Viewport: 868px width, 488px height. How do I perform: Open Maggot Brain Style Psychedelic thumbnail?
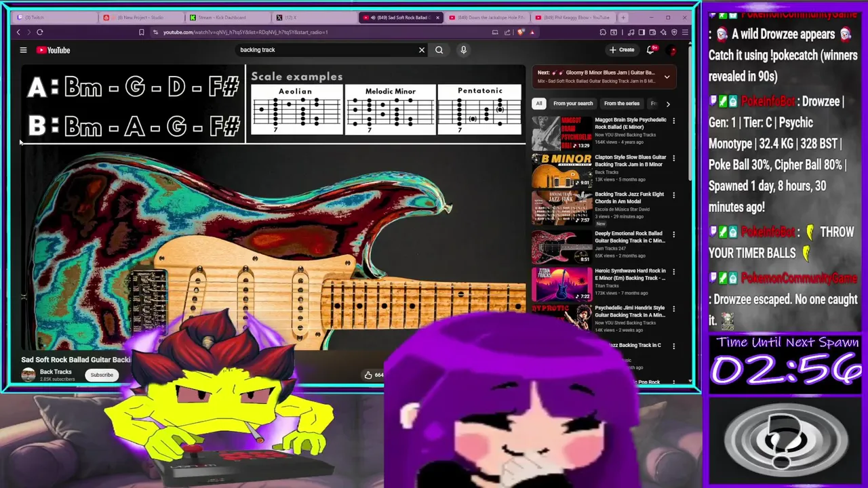pyautogui.click(x=562, y=133)
